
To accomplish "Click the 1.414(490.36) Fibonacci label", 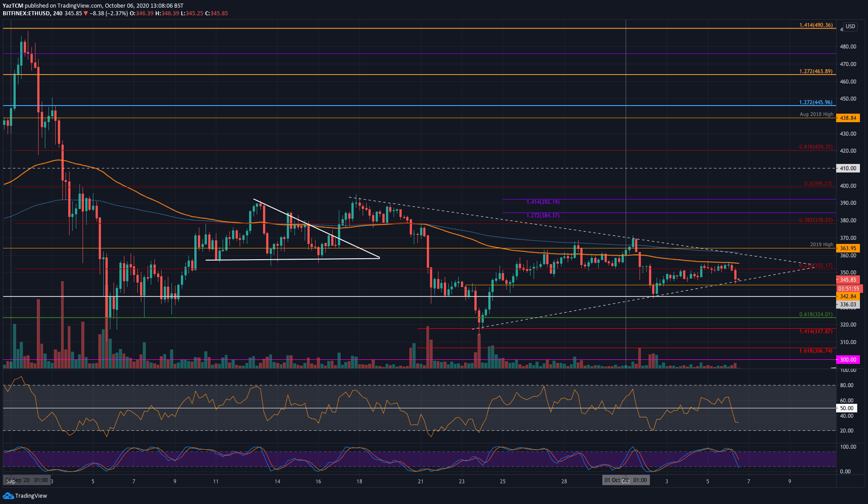I will [815, 25].
